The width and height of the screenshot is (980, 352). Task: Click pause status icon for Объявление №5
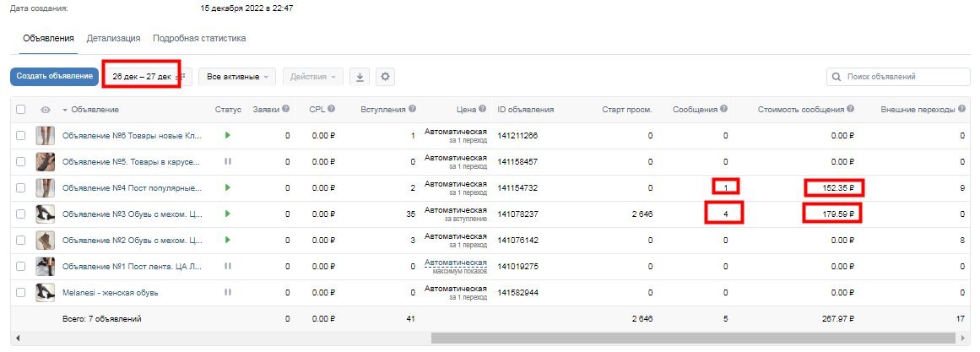point(228,161)
